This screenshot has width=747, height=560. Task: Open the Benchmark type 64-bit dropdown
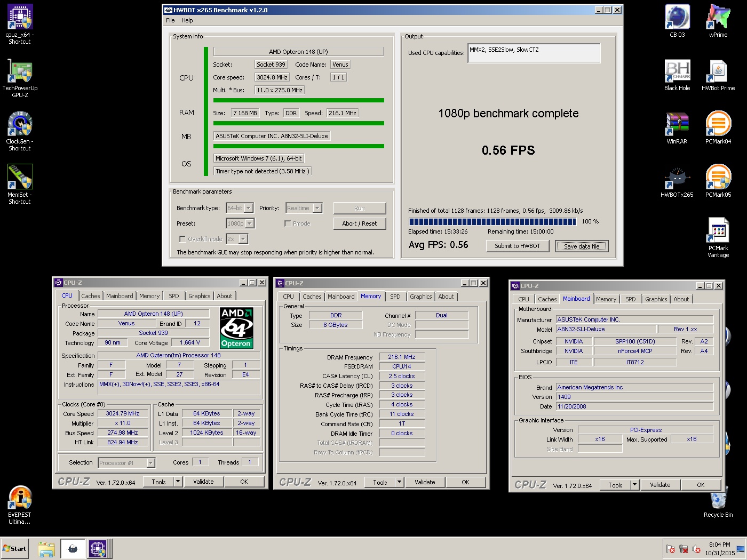coord(249,208)
